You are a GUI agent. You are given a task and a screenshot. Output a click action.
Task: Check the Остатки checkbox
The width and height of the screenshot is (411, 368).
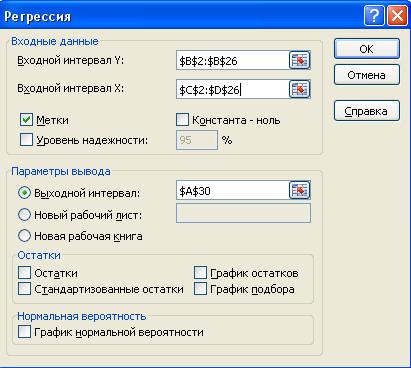[24, 273]
